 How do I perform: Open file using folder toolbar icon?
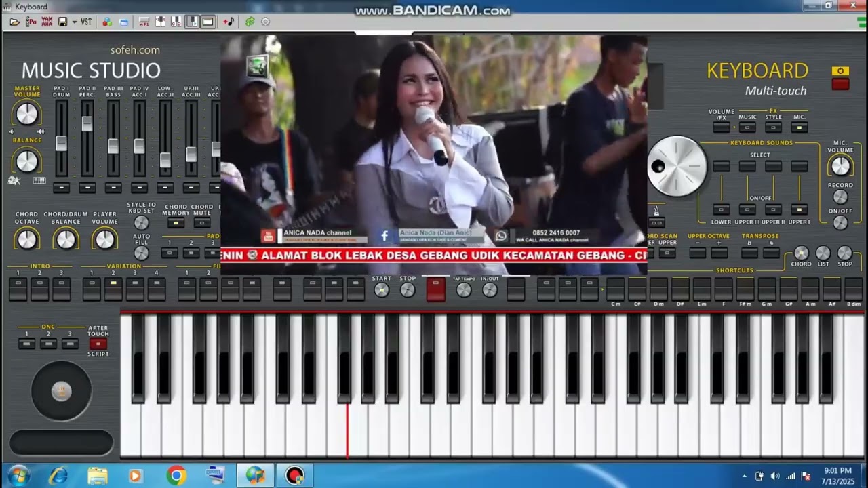point(15,22)
